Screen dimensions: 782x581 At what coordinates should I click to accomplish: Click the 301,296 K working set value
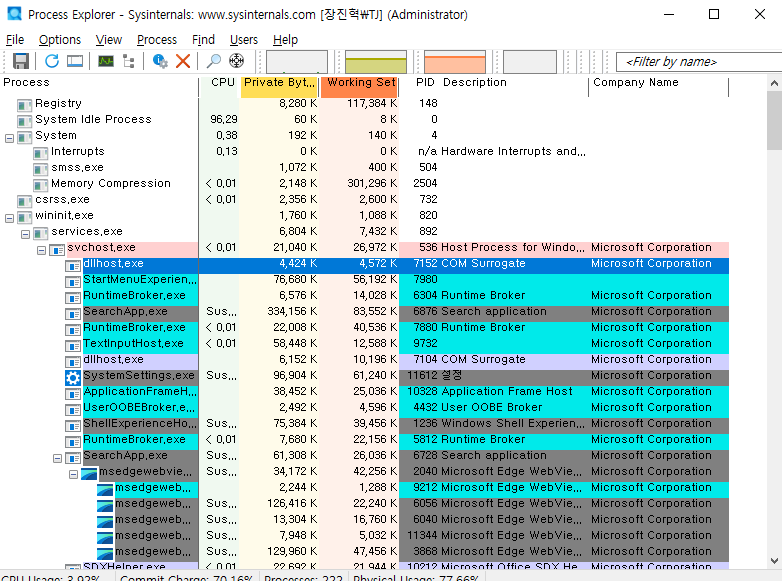(372, 183)
